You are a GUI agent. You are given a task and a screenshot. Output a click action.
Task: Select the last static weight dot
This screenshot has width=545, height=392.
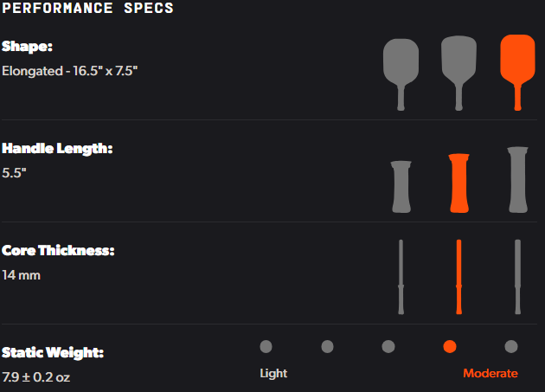[511, 346]
